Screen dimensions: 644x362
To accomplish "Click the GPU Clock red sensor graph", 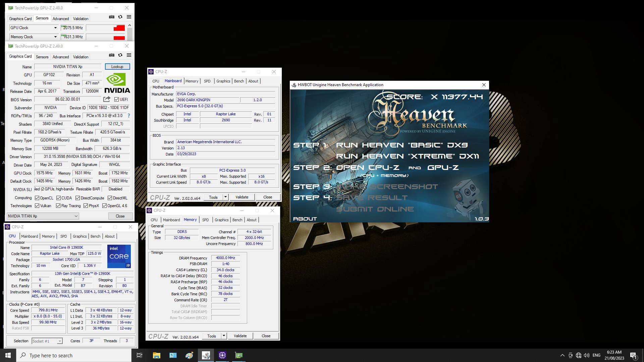I will pyautogui.click(x=106, y=28).
